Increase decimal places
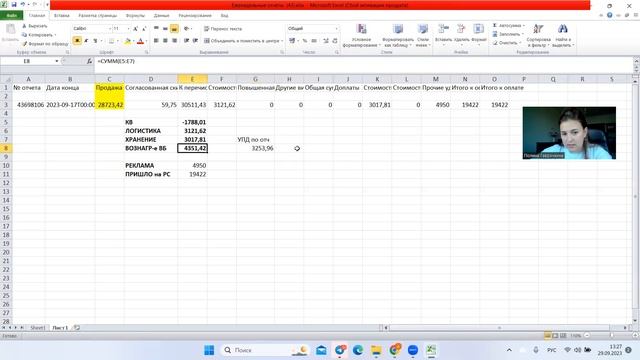 pyautogui.click(x=326, y=41)
